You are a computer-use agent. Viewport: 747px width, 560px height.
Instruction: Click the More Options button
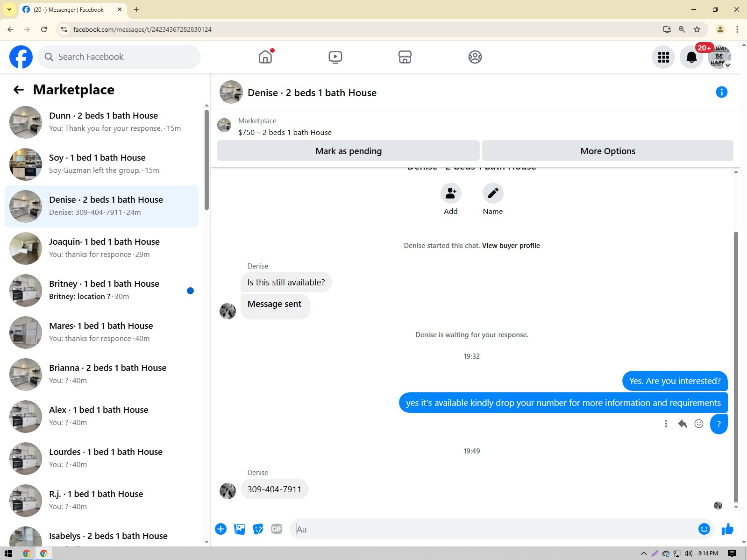click(x=608, y=151)
